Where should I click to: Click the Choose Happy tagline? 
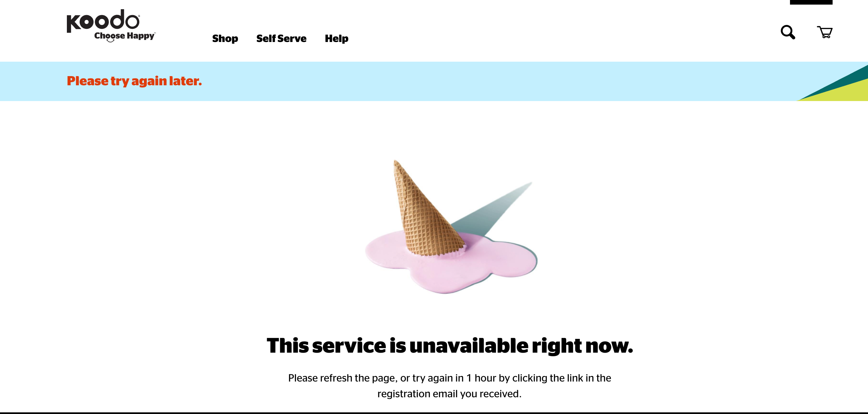coord(125,36)
